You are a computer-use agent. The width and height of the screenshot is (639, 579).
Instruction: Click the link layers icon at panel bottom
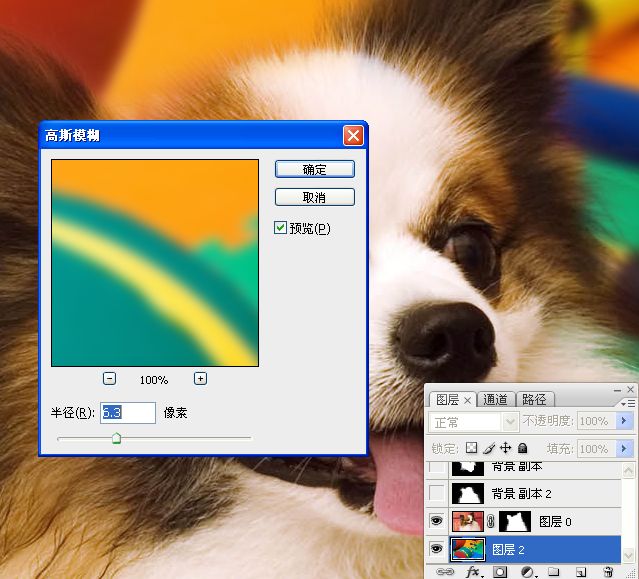(444, 572)
